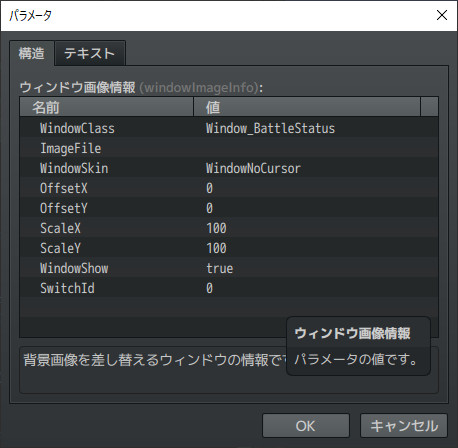Viewport: 458px width, 448px height.
Task: Switch to the テキスト tab
Action: [x=90, y=53]
